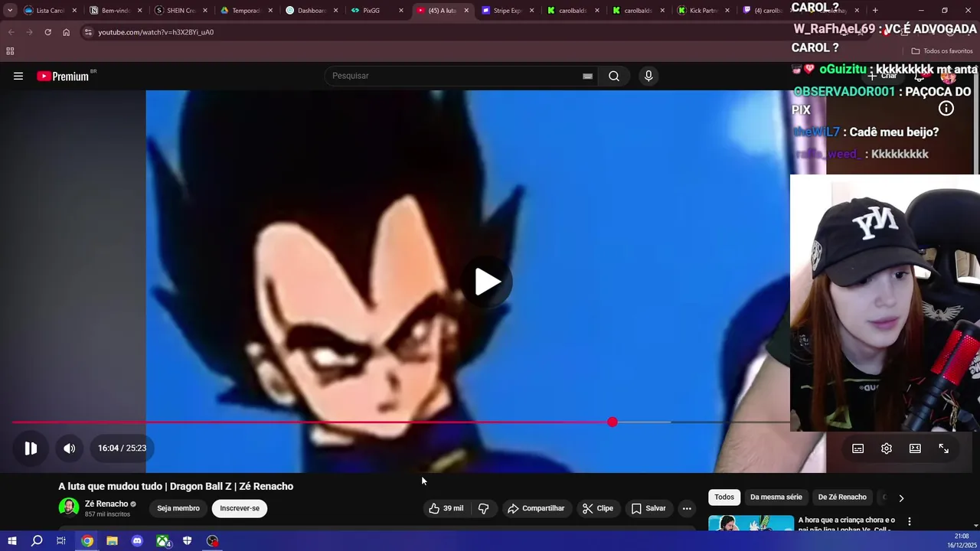Image resolution: width=980 pixels, height=551 pixels.
Task: Open Discord from taskbar
Action: coord(137,541)
